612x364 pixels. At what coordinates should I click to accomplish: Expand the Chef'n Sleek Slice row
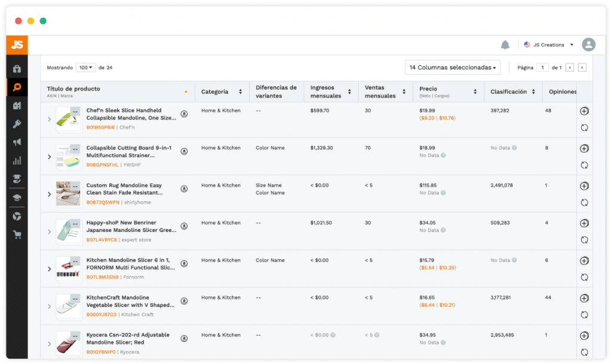pyautogui.click(x=49, y=120)
